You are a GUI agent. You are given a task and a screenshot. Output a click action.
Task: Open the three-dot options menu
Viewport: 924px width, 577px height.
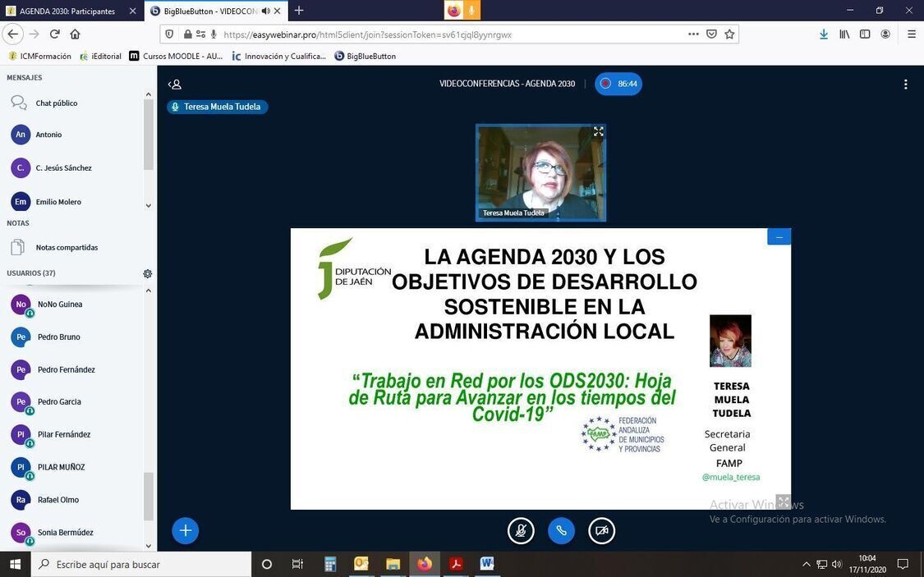tap(905, 84)
